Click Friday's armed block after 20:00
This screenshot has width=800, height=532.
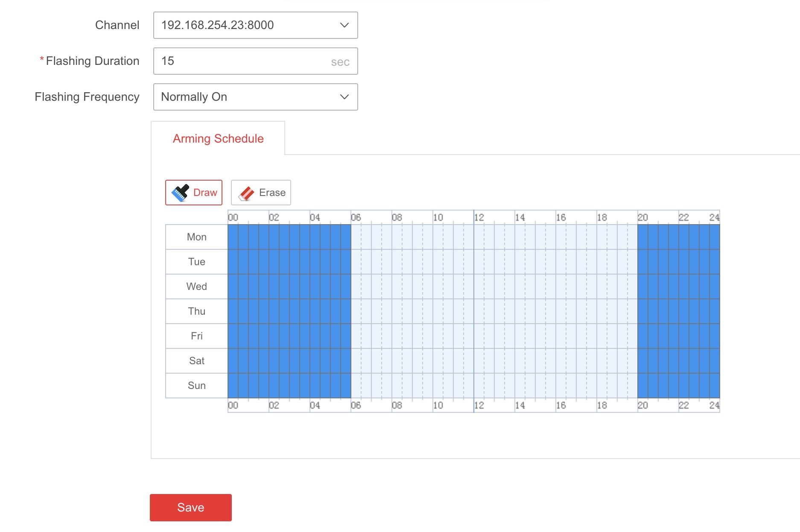coord(678,336)
